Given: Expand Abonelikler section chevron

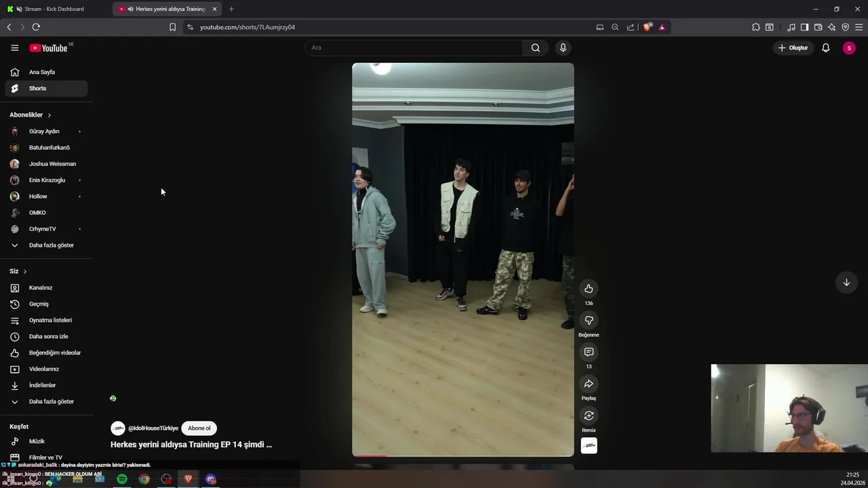Looking at the screenshot, I should tap(49, 115).
